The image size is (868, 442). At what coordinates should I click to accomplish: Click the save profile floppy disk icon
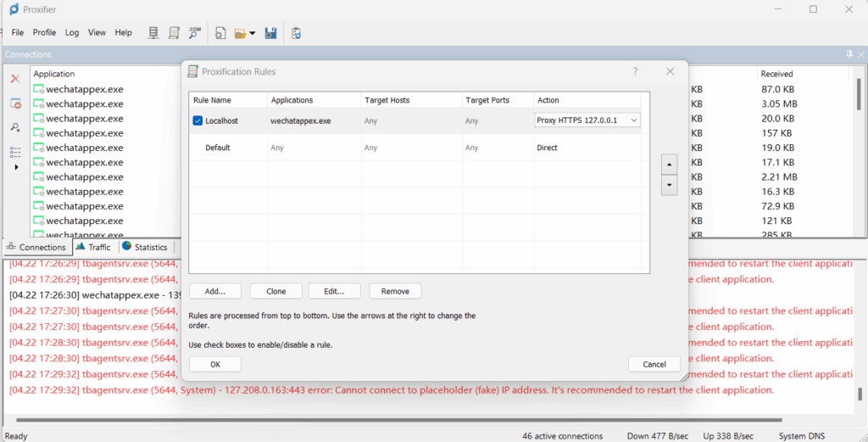coord(271,34)
